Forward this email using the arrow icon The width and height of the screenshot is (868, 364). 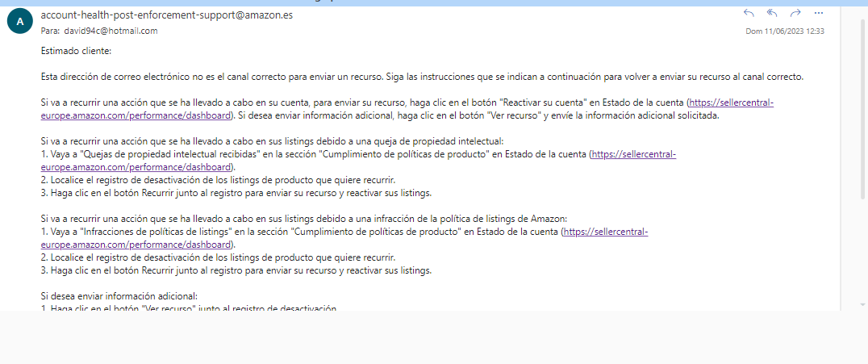pyautogui.click(x=795, y=13)
